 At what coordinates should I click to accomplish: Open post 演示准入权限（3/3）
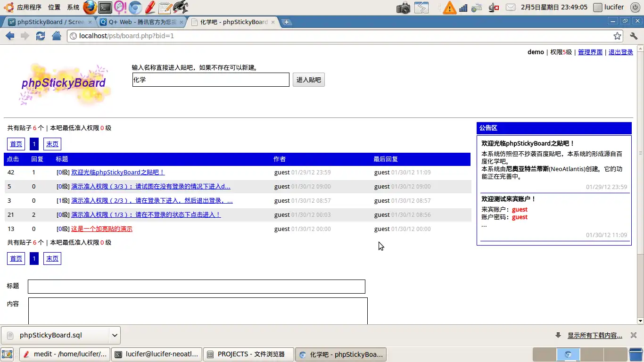pyautogui.click(x=151, y=187)
